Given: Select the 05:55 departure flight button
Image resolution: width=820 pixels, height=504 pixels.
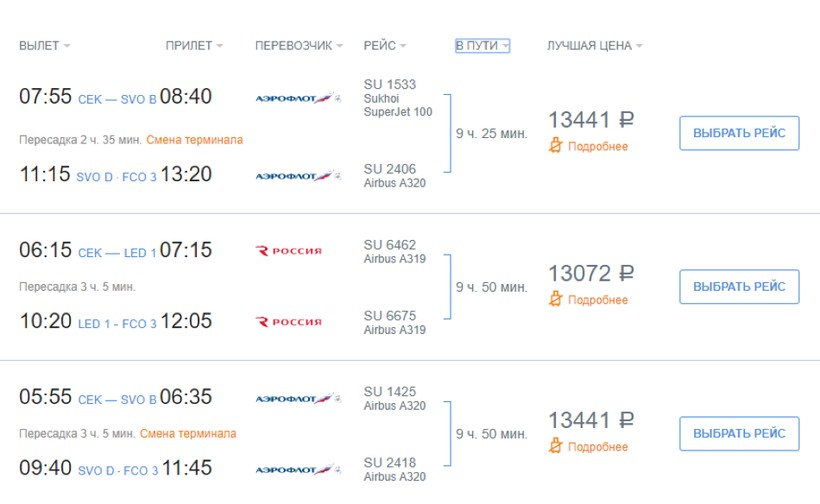Looking at the screenshot, I should pos(739,433).
